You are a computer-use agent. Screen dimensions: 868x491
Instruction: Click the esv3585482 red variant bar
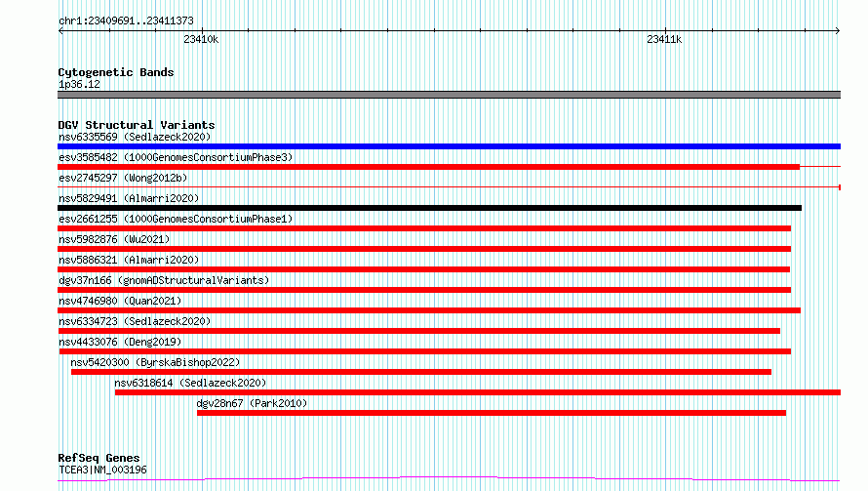tap(428, 167)
